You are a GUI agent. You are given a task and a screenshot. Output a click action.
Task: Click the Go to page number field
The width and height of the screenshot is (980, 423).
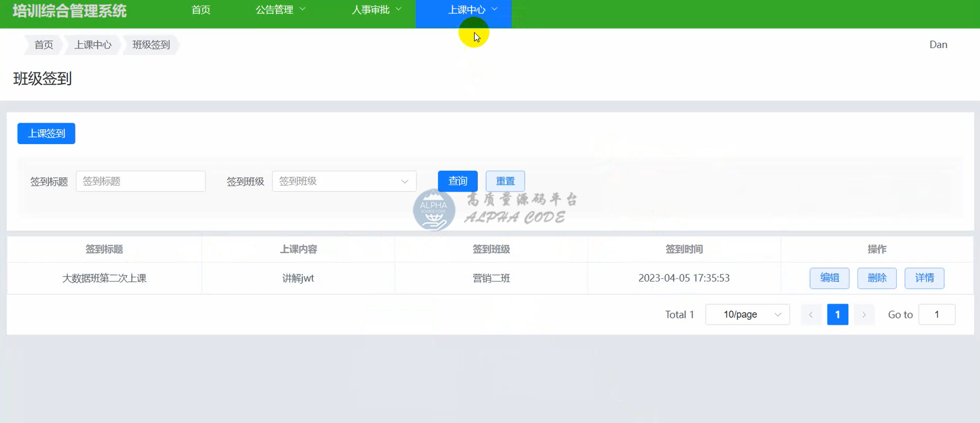tap(937, 315)
